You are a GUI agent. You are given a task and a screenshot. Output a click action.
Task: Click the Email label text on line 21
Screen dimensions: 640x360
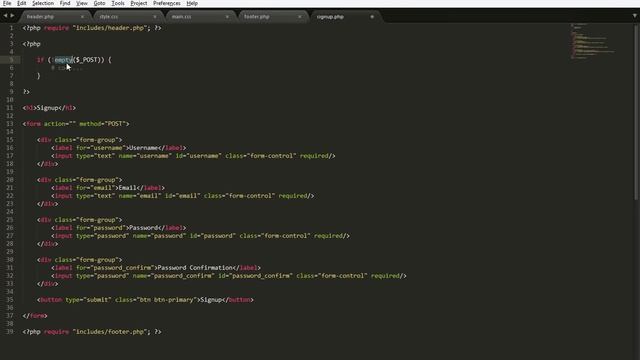coord(127,188)
